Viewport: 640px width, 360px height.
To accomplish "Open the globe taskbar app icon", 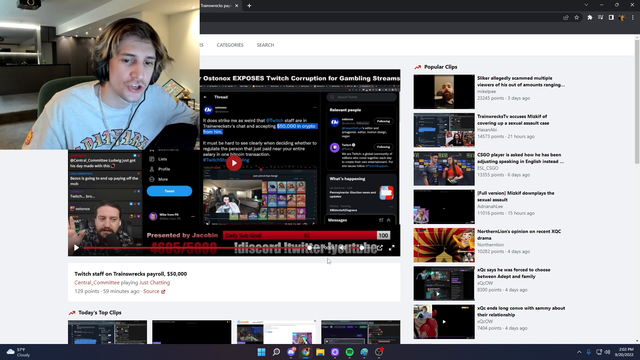I will coord(364,352).
